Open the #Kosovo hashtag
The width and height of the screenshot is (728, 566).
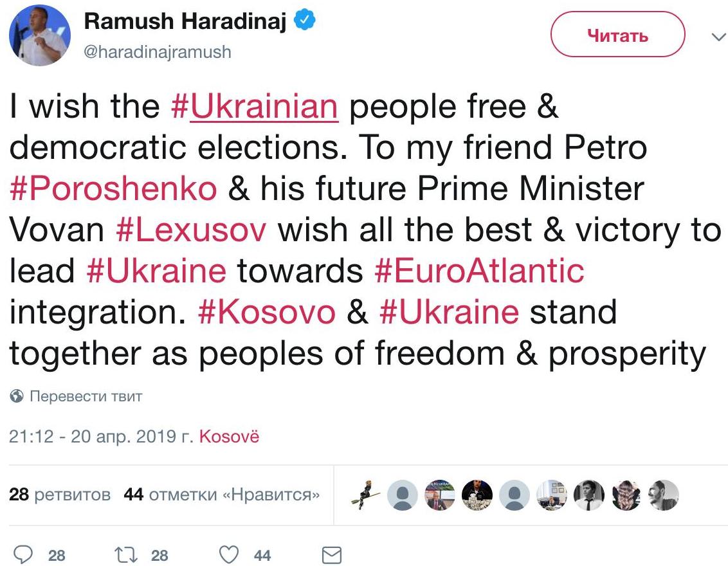click(x=266, y=311)
